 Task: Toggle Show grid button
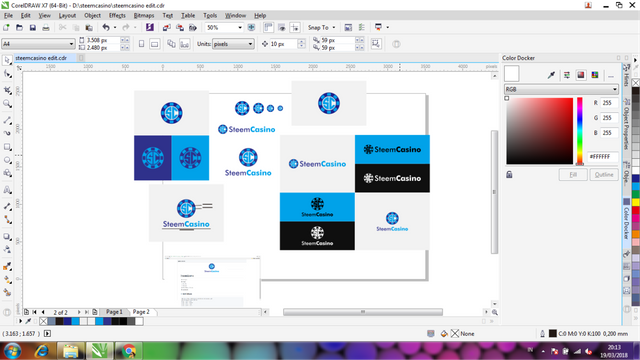(281, 27)
